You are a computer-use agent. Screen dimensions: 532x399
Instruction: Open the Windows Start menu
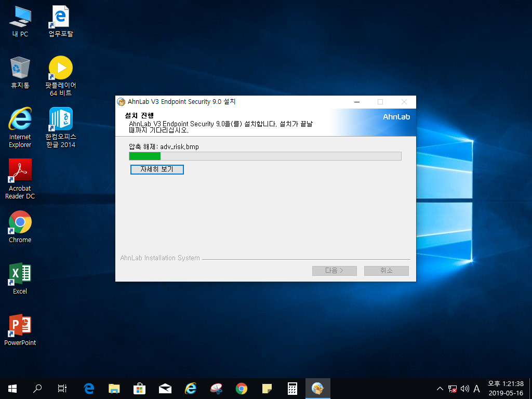click(12, 389)
